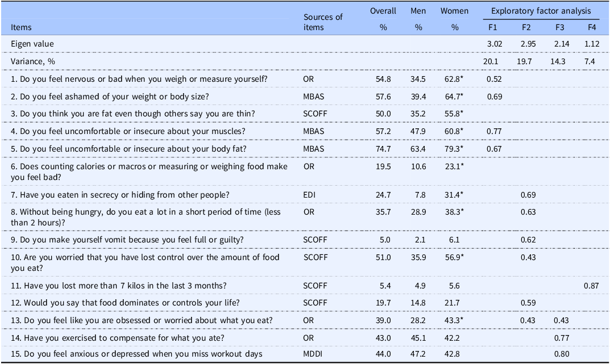The image size is (610, 364).
Task: Select the 'Sources of items' column header
Action: tap(323, 22)
